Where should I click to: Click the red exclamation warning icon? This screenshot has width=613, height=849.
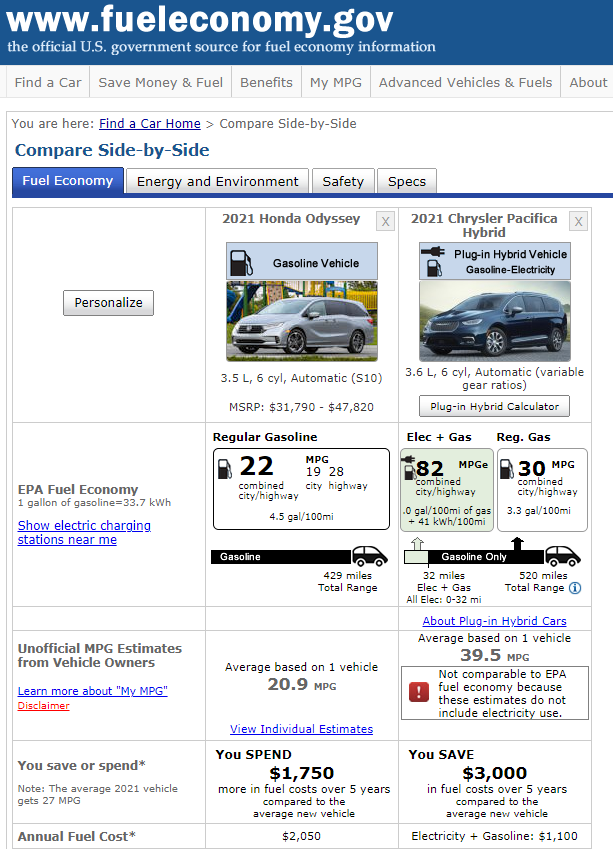click(x=419, y=693)
